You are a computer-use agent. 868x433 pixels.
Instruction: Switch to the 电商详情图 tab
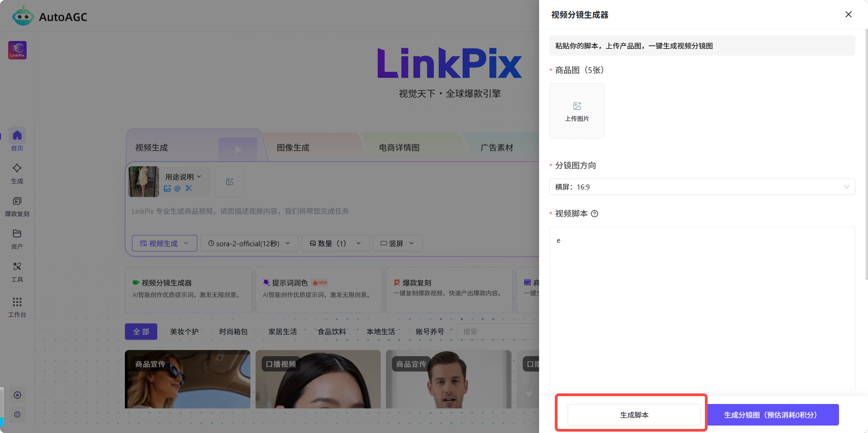(399, 148)
